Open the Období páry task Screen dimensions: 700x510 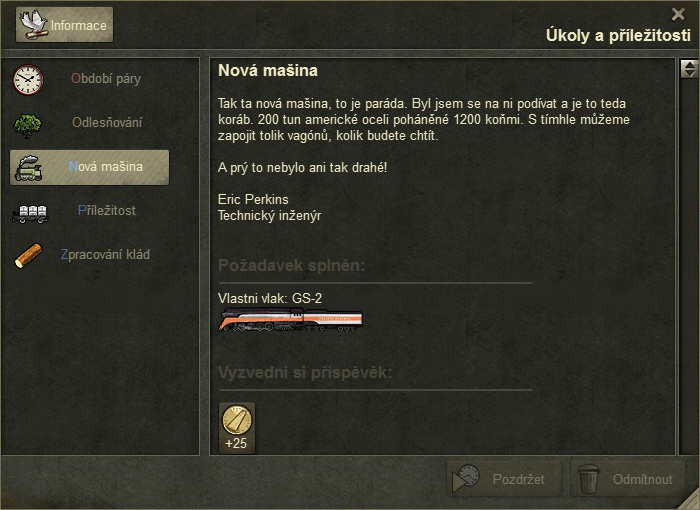[x=106, y=79]
